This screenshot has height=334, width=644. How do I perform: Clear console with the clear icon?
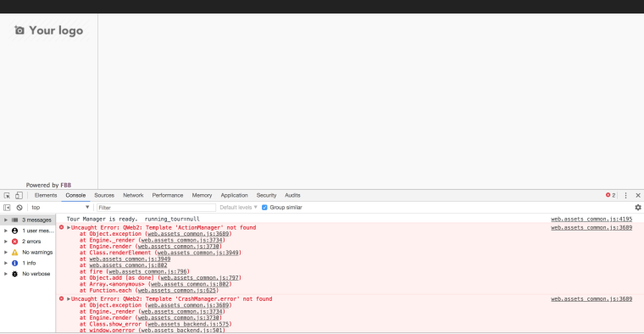[x=19, y=208]
